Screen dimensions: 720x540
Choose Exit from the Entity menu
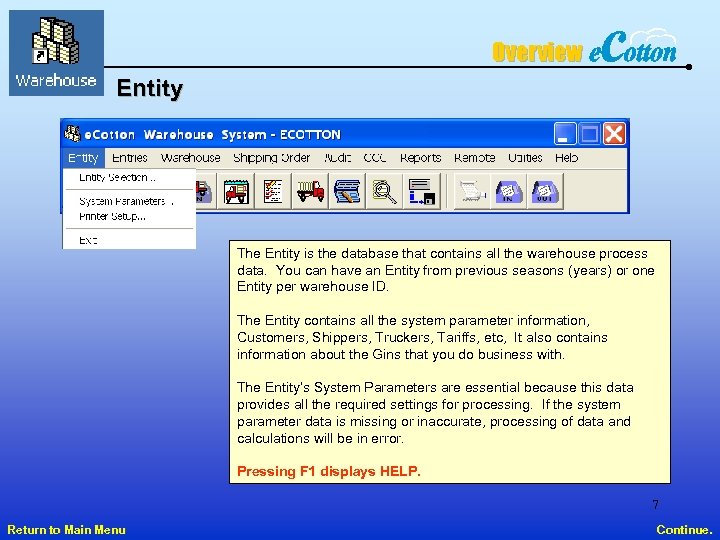click(x=129, y=240)
